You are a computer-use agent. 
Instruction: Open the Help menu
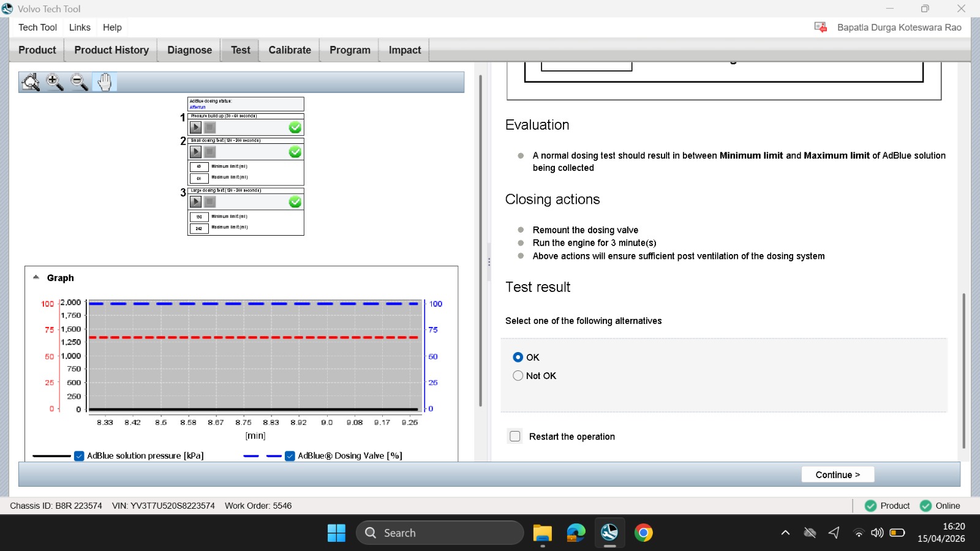(x=112, y=28)
